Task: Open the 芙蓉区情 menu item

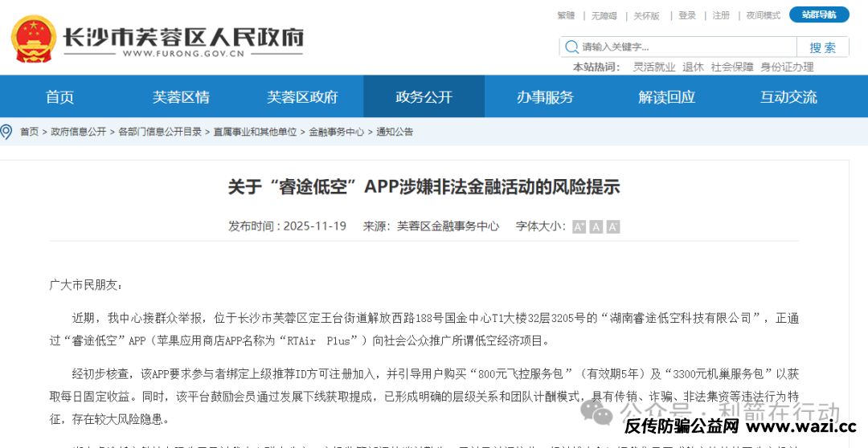Action: 181,97
